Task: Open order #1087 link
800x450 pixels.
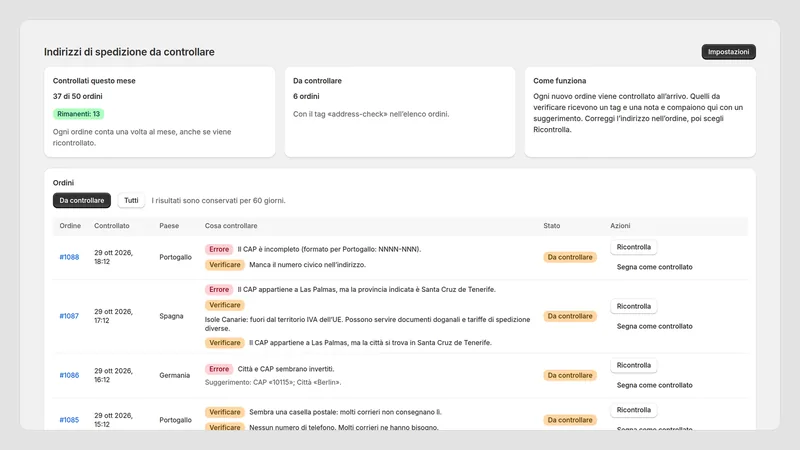Action: tap(69, 316)
